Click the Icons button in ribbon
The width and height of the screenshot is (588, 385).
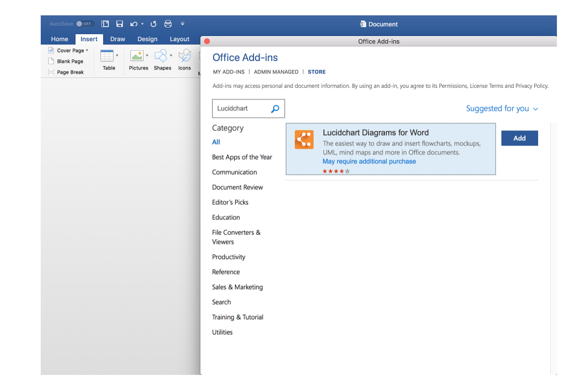(185, 59)
